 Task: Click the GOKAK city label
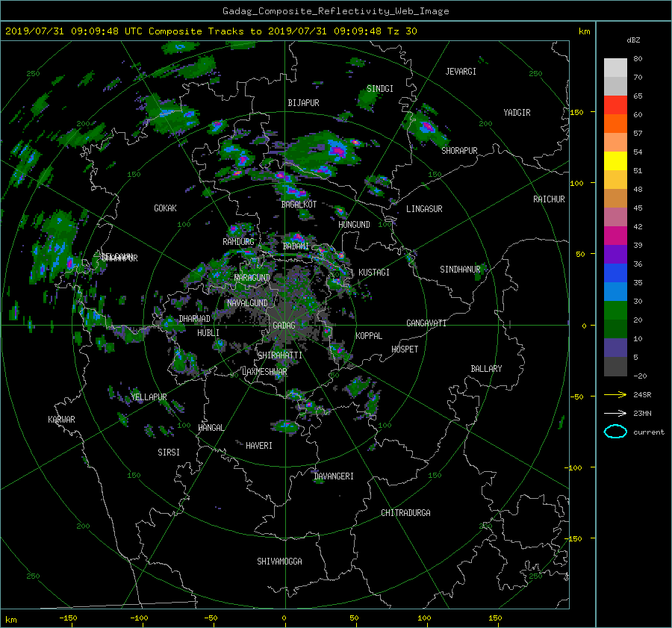click(165, 208)
